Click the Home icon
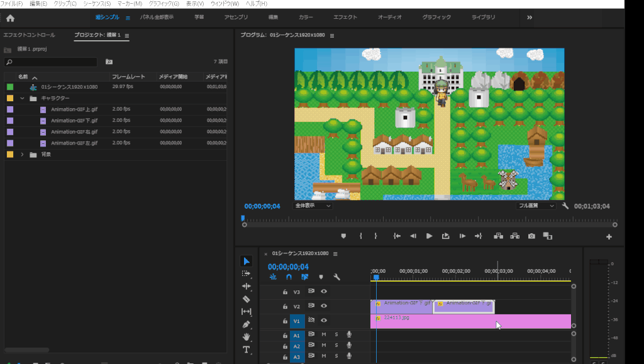This screenshot has width=644, height=364. [x=10, y=18]
